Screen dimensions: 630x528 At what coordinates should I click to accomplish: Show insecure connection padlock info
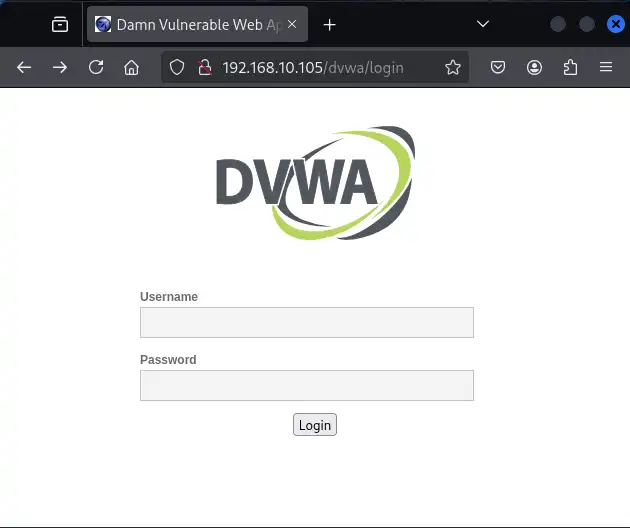coord(205,67)
